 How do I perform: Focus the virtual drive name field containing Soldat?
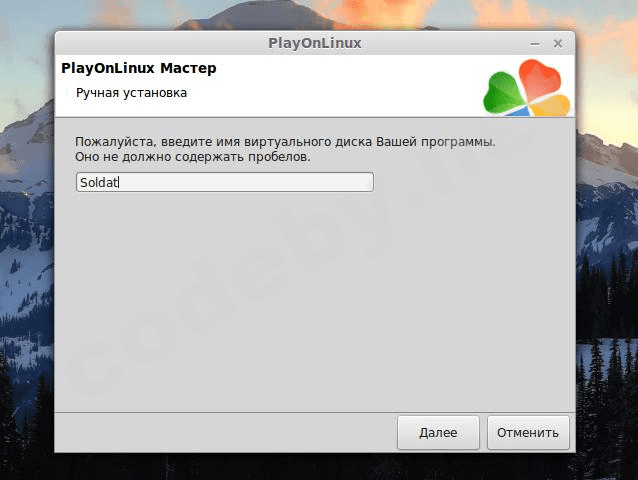[225, 182]
